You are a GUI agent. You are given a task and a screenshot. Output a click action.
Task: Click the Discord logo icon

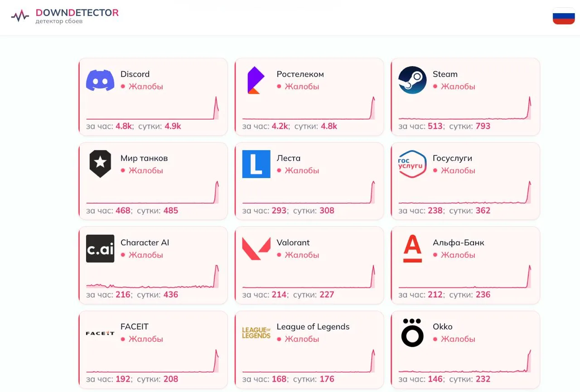(100, 80)
